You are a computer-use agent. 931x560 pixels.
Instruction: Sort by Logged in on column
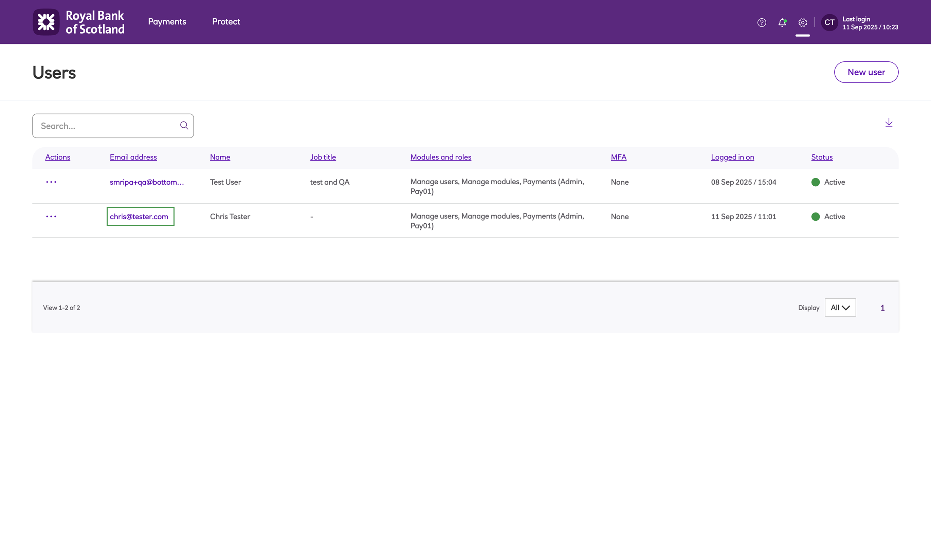[732, 157]
